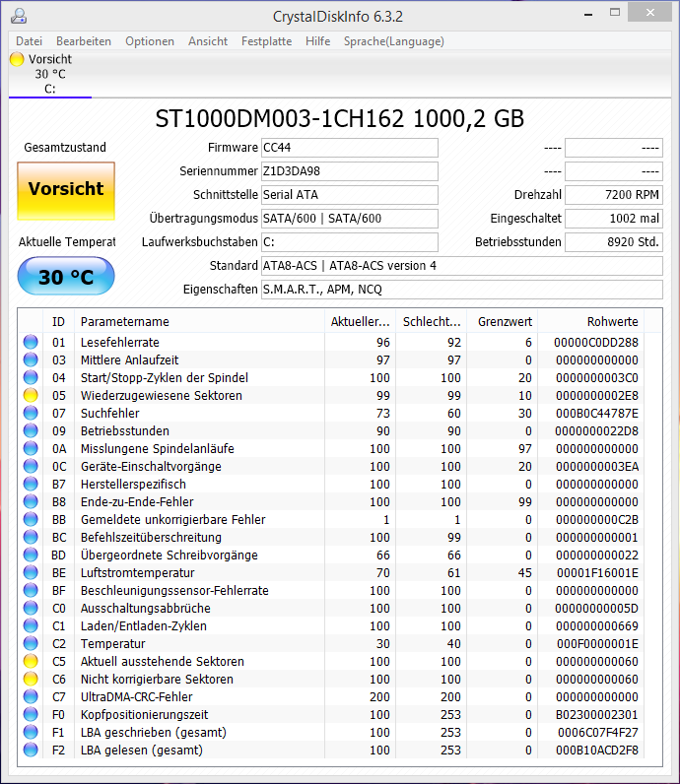Select the C: drive tab at top
The height and width of the screenshot is (784, 680).
point(50,74)
